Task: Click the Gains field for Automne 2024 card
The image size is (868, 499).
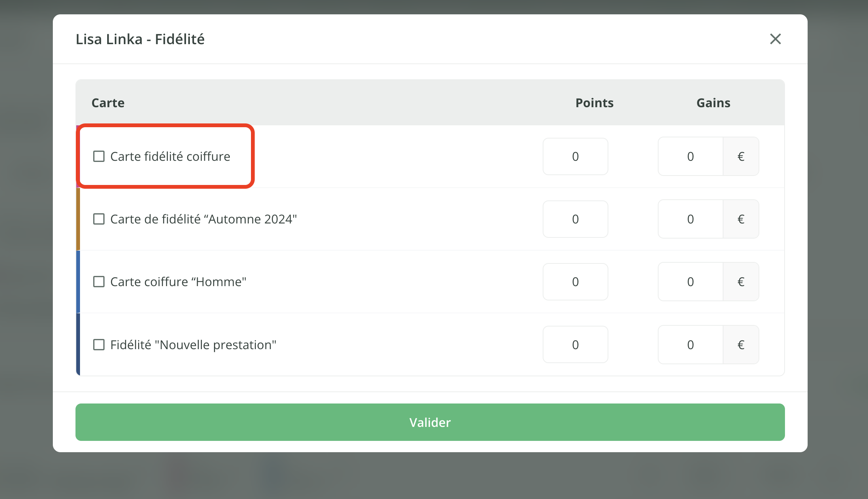Action: click(690, 219)
